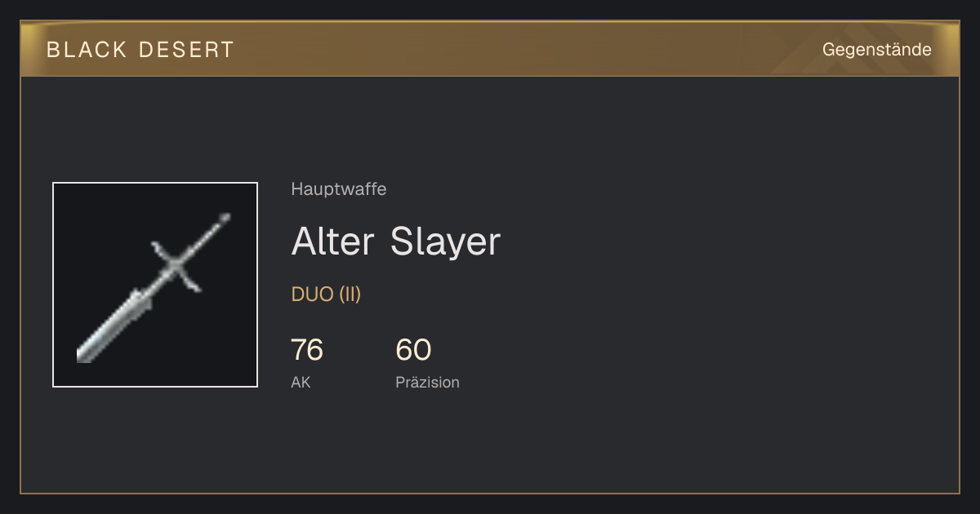Click the Alter Slayer sword icon

tap(155, 285)
